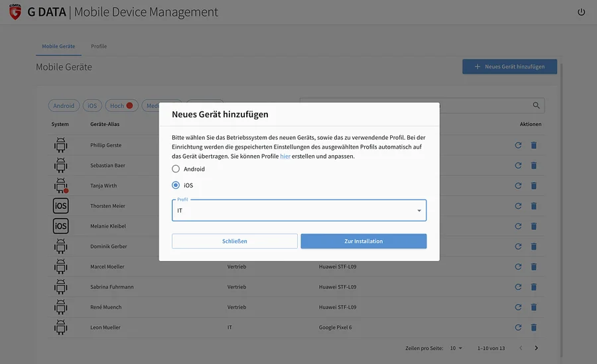Click the power logout icon
The width and height of the screenshot is (597, 364).
(581, 12)
